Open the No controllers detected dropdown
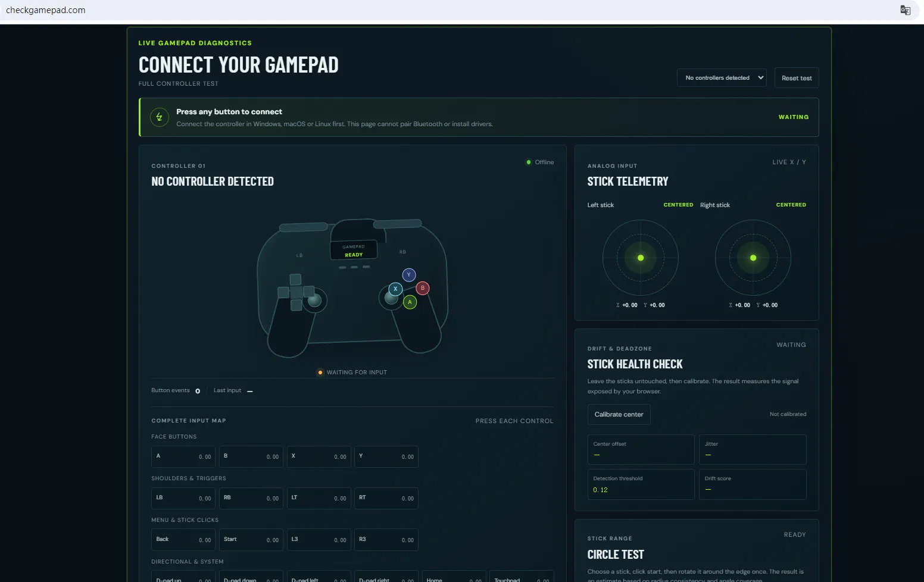This screenshot has height=582, width=924. tap(722, 78)
